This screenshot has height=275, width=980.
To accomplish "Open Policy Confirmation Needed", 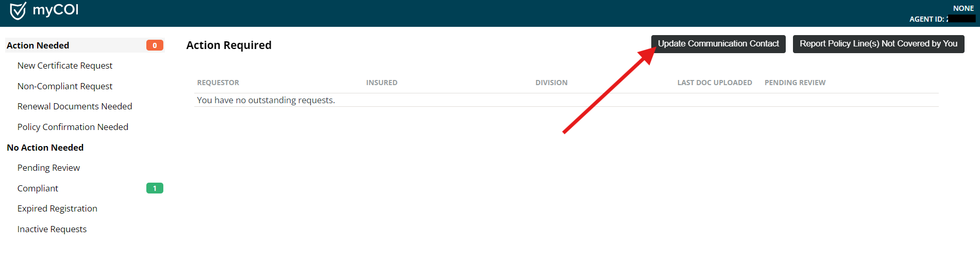I will click(x=73, y=127).
